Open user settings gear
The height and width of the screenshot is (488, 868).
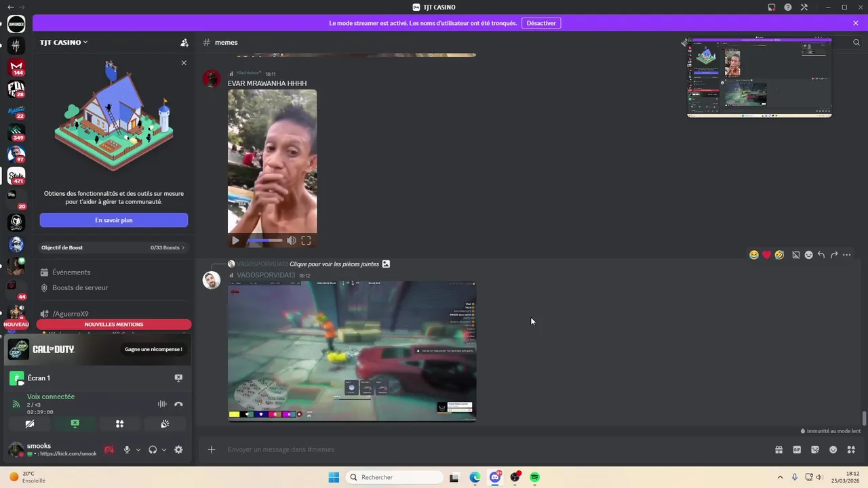(x=178, y=449)
